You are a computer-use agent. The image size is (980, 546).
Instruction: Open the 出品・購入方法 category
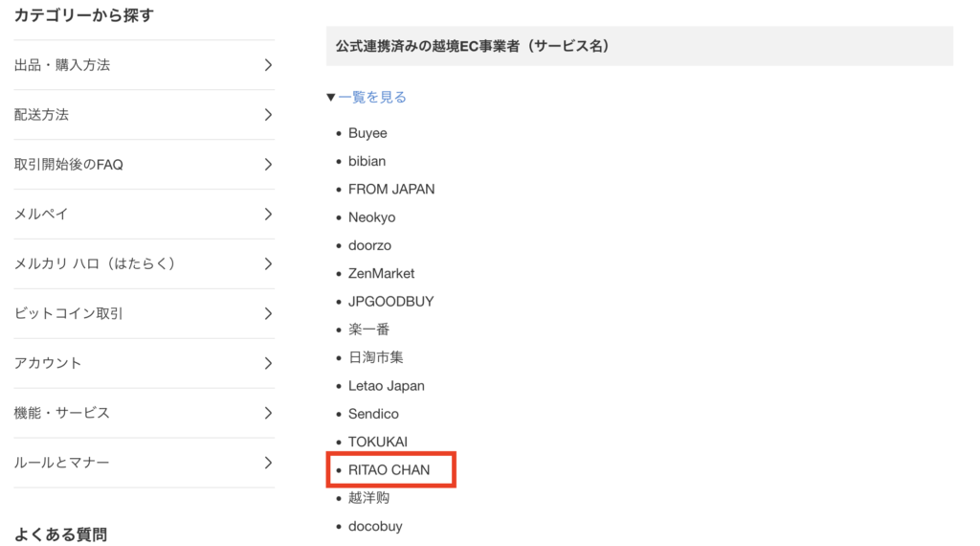point(62,65)
